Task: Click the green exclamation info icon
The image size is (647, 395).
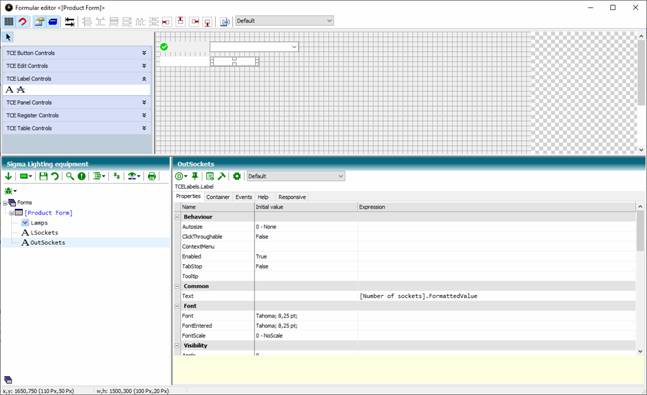Action: pyautogui.click(x=82, y=176)
